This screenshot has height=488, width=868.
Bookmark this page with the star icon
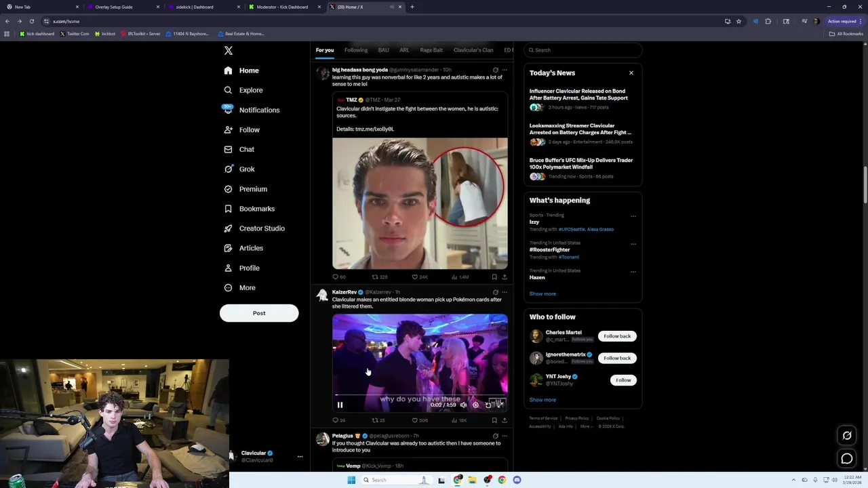tap(738, 21)
